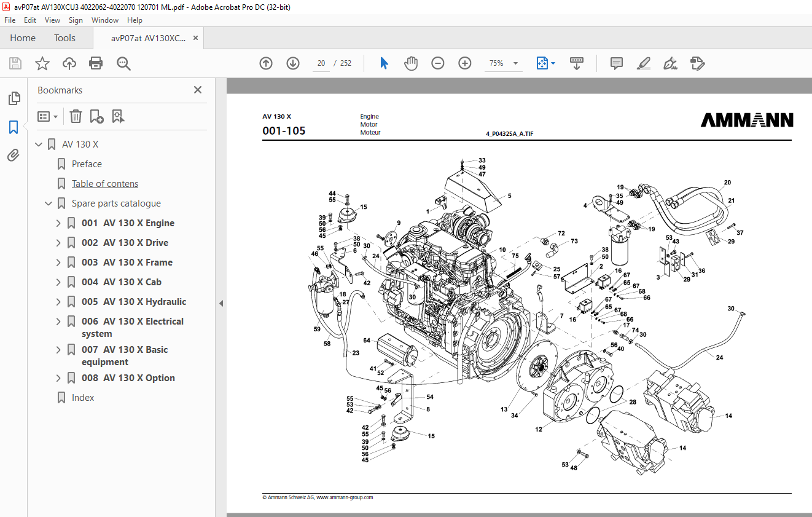This screenshot has height=517, width=812.
Task: Select the avP07at AV130XC document tab
Action: (x=148, y=38)
